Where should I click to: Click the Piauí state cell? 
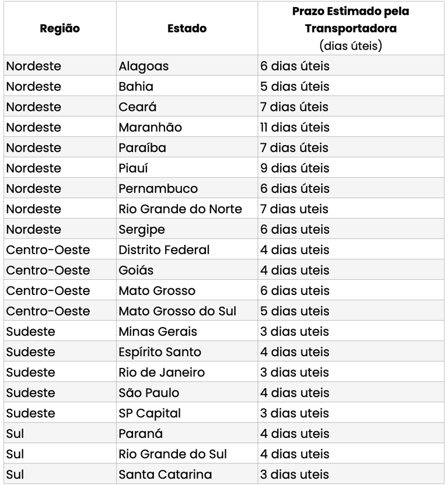coord(134,168)
